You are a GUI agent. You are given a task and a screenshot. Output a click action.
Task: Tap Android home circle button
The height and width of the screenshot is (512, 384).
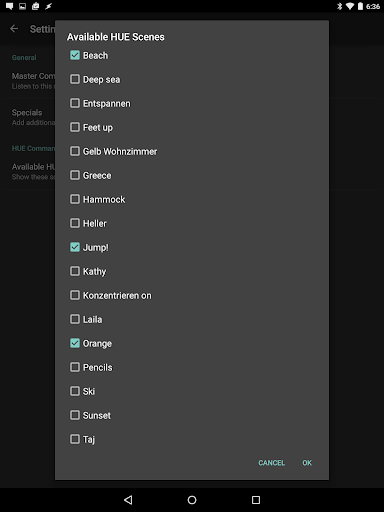click(192, 500)
